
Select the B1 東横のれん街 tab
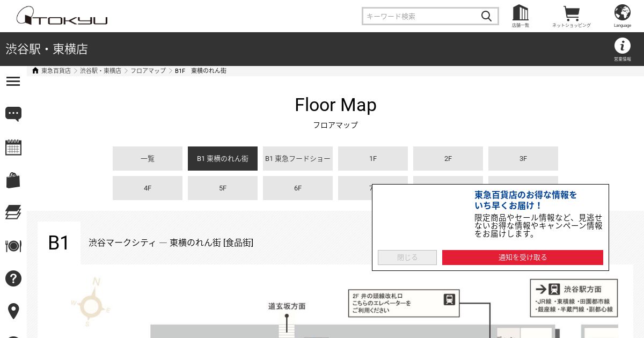click(223, 159)
